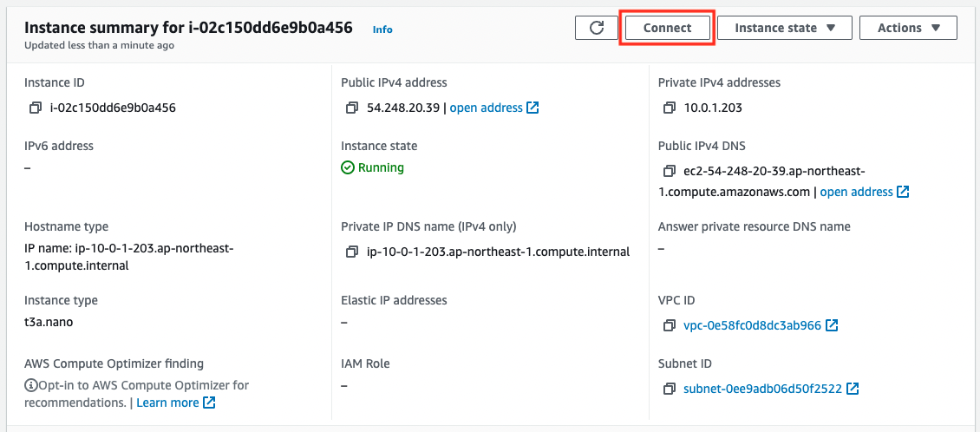Click external link icon beside Subnet ID
This screenshot has width=980, height=432.
pyautogui.click(x=853, y=389)
